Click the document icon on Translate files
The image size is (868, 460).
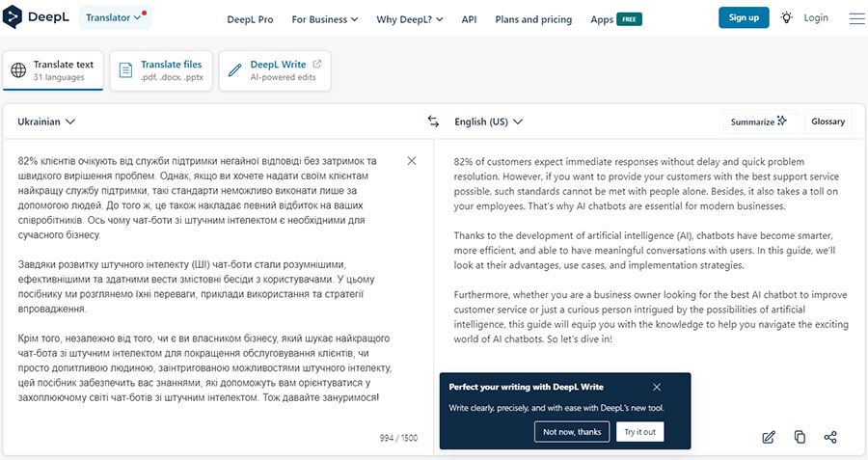pos(125,70)
